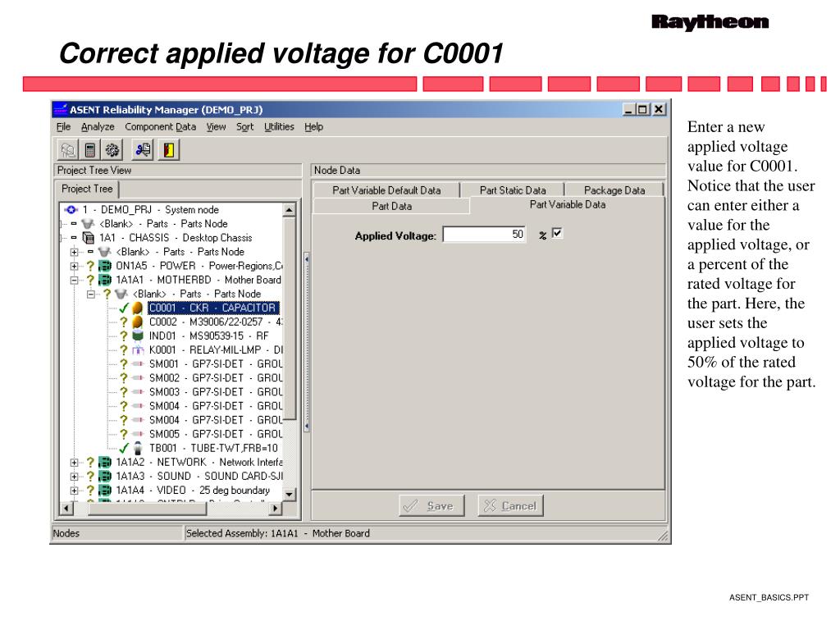Click the semiconductor icon beside SM001
The width and height of the screenshot is (840, 630).
click(138, 363)
